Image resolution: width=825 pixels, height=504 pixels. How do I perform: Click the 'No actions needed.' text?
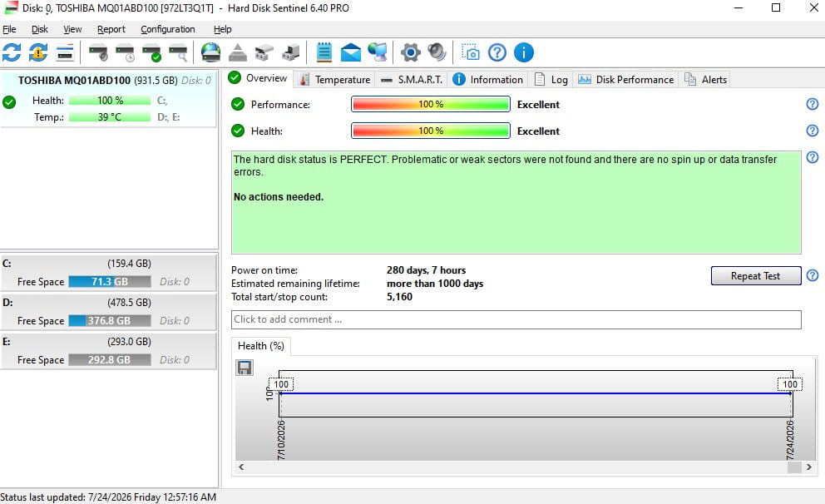(x=279, y=197)
